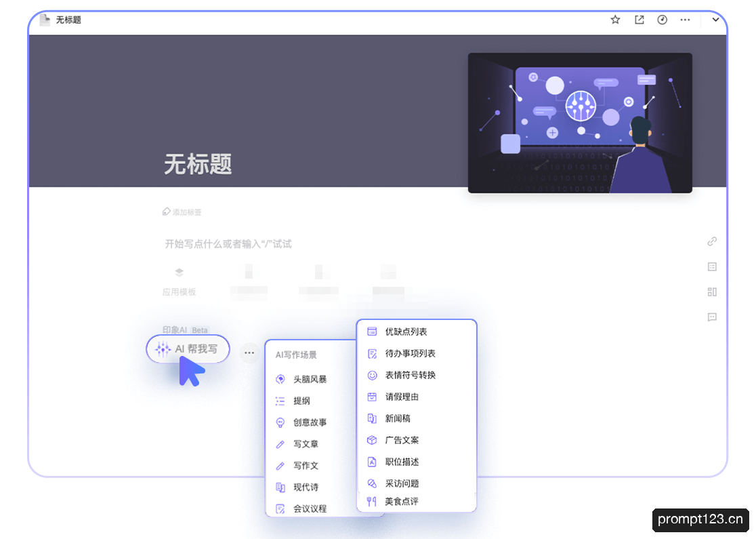Click the favorite star icon
The height and width of the screenshot is (539, 756).
(x=615, y=20)
